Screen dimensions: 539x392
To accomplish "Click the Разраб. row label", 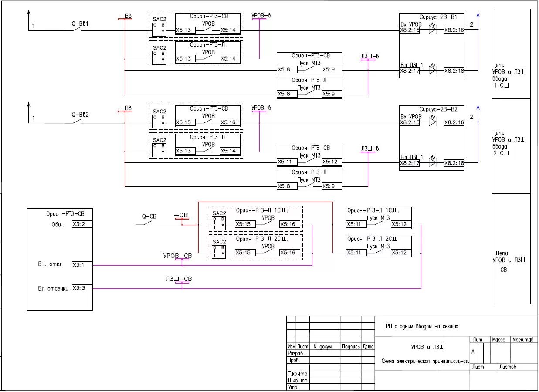I will pos(296,354).
